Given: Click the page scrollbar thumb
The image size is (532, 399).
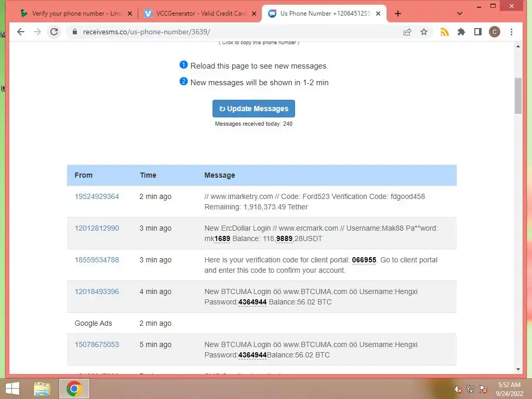Looking at the screenshot, I should coord(518,96).
